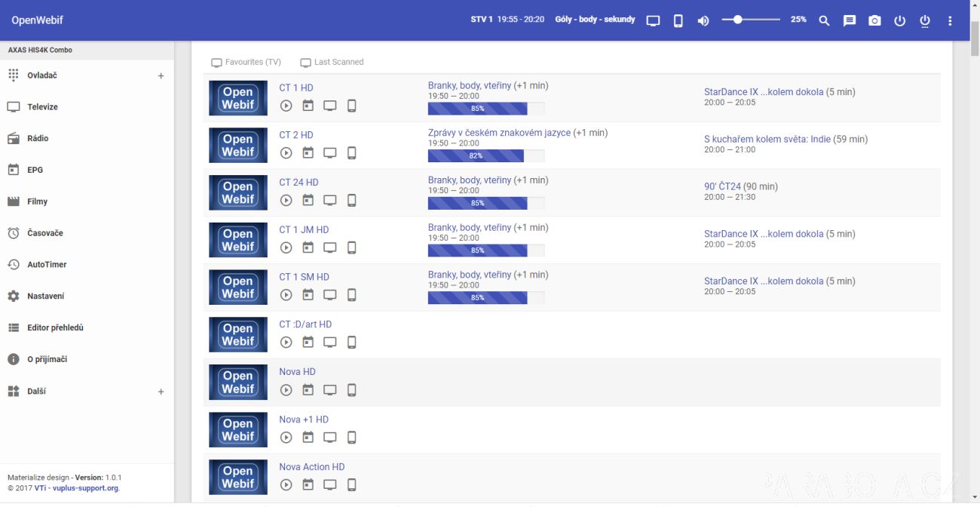Play CT 1 HD with zap icon
980x507 pixels.
(x=286, y=106)
